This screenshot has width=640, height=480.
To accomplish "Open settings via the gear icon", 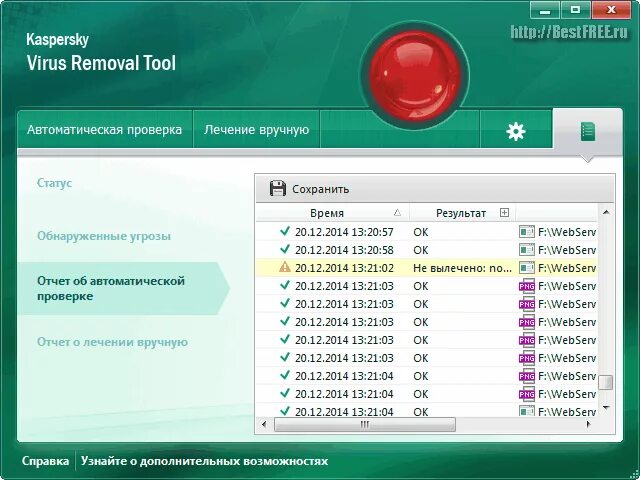I will [516, 131].
